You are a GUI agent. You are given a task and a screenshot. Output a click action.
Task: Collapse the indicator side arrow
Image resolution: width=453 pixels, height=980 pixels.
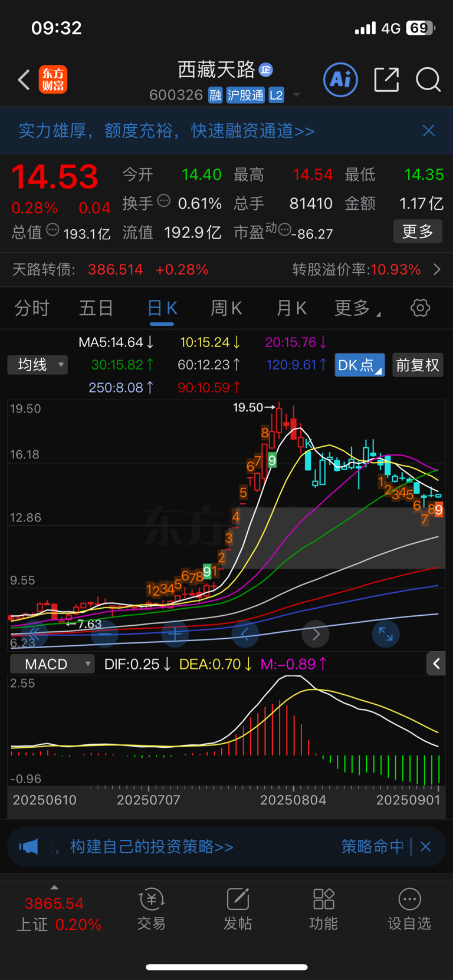(x=436, y=664)
